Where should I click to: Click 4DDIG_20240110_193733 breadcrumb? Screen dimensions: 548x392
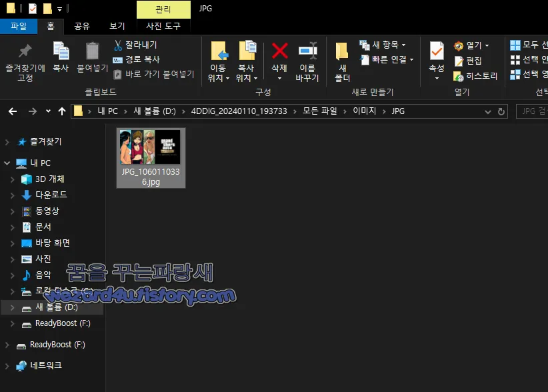(239, 111)
